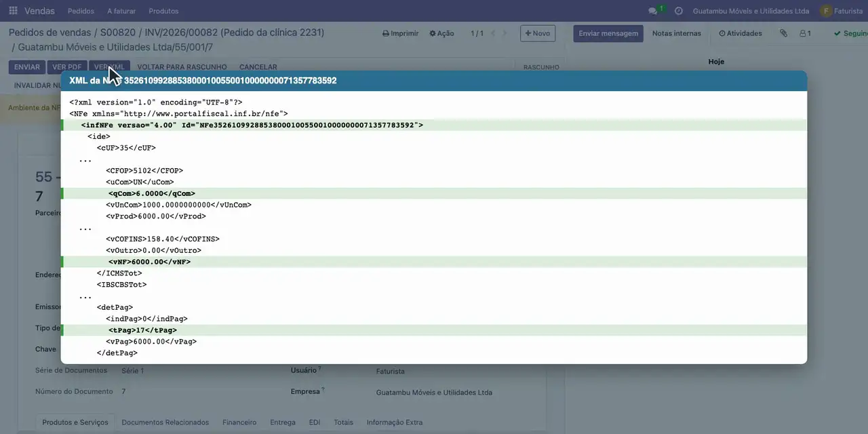Click the cUF 35 line
The width and height of the screenshot is (868, 434).
click(x=126, y=148)
